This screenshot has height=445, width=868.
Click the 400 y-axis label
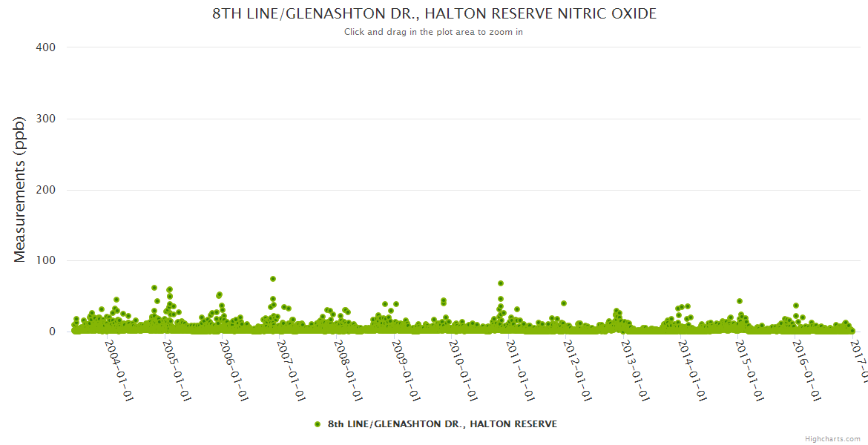coord(45,47)
